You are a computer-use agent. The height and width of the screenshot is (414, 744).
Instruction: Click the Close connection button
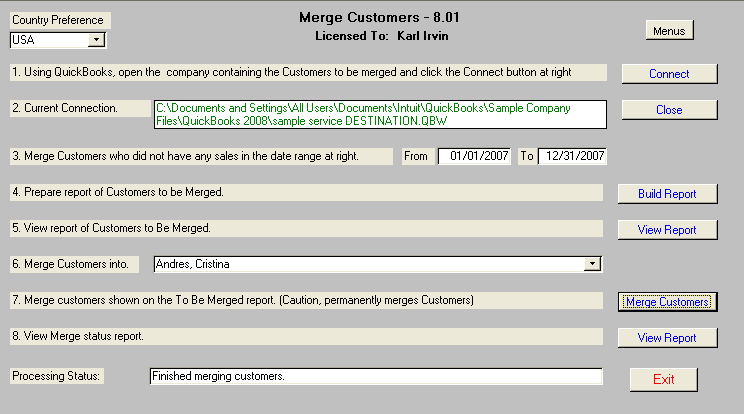pyautogui.click(x=669, y=110)
